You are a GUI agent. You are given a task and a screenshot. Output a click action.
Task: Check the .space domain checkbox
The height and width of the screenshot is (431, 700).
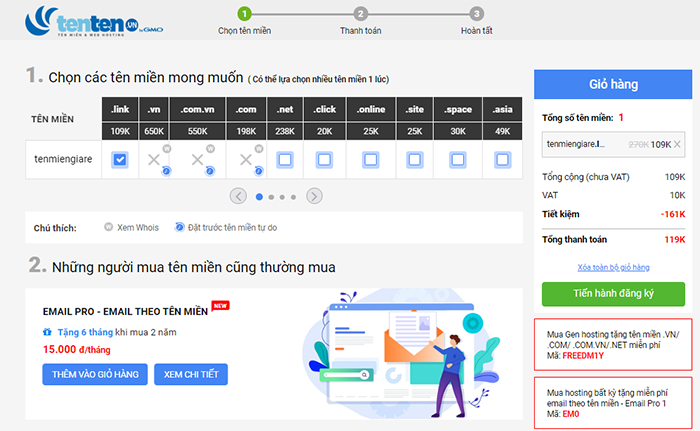pyautogui.click(x=458, y=159)
